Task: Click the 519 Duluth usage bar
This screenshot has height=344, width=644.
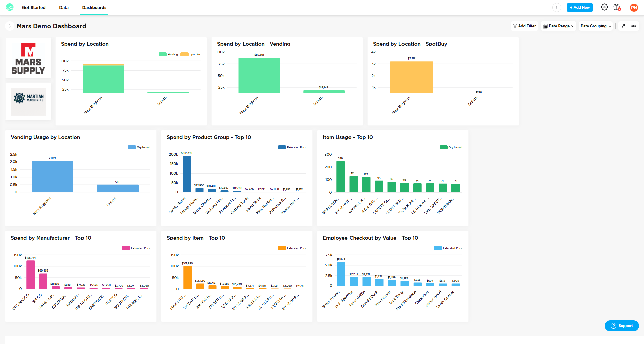Action: [117, 188]
